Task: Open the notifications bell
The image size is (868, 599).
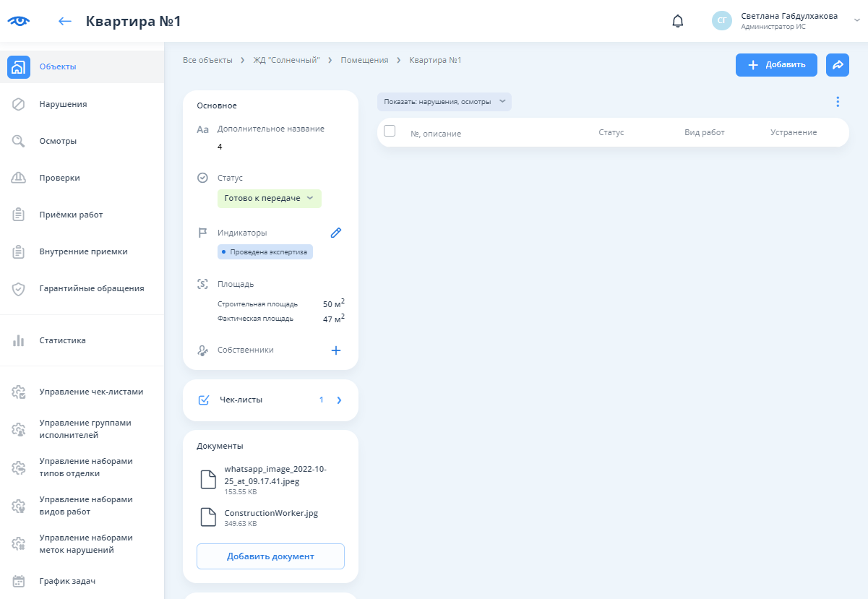Action: coord(677,21)
